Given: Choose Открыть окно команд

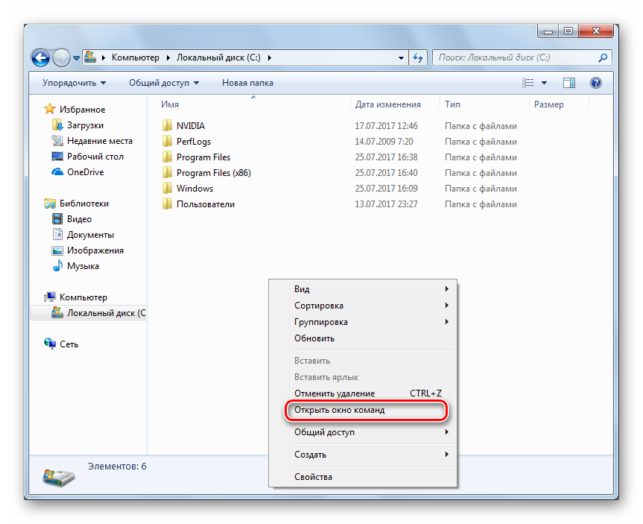Looking at the screenshot, I should click(x=366, y=410).
